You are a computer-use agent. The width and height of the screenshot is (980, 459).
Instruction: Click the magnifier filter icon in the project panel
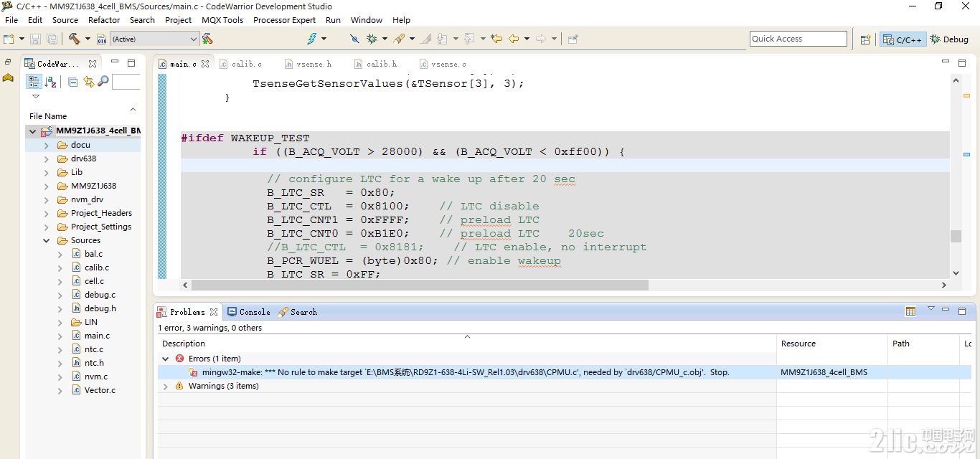[103, 82]
